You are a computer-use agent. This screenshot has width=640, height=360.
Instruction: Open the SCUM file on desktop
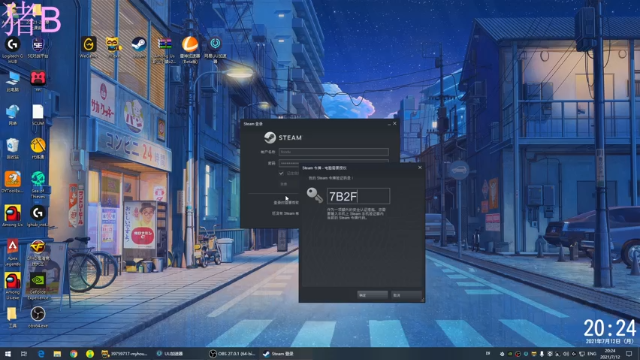click(x=38, y=112)
